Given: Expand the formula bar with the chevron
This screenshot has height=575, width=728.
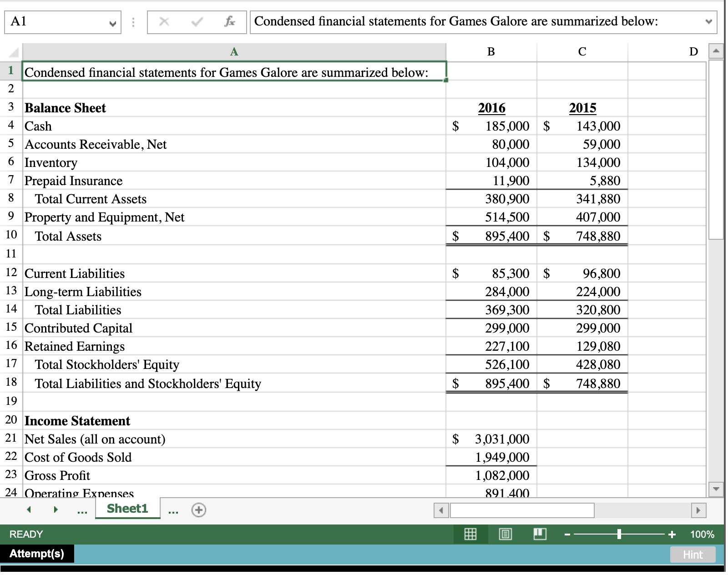Looking at the screenshot, I should (709, 21).
